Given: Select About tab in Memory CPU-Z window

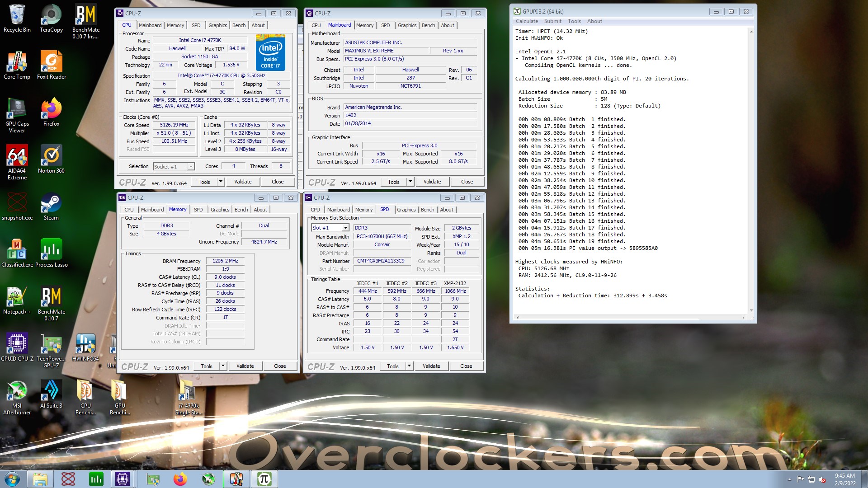Looking at the screenshot, I should click(x=260, y=210).
